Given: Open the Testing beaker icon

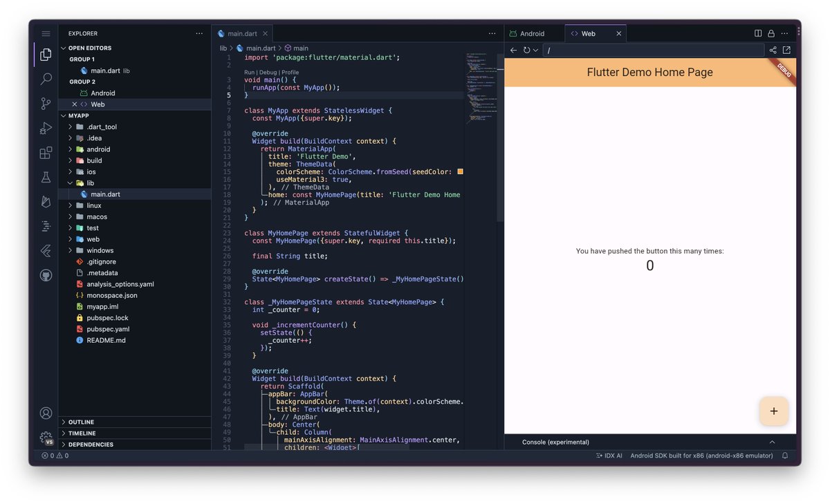Looking at the screenshot, I should click(x=46, y=178).
